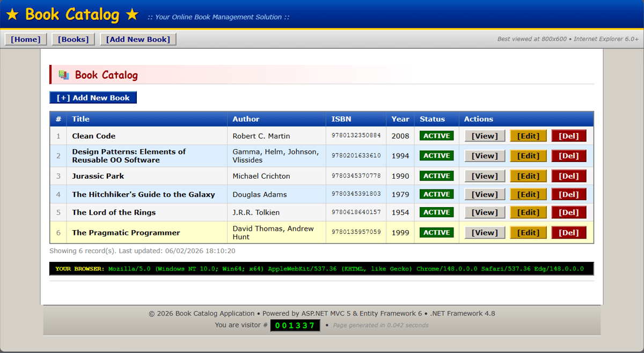Delete The Lord of the Rings

(x=569, y=212)
